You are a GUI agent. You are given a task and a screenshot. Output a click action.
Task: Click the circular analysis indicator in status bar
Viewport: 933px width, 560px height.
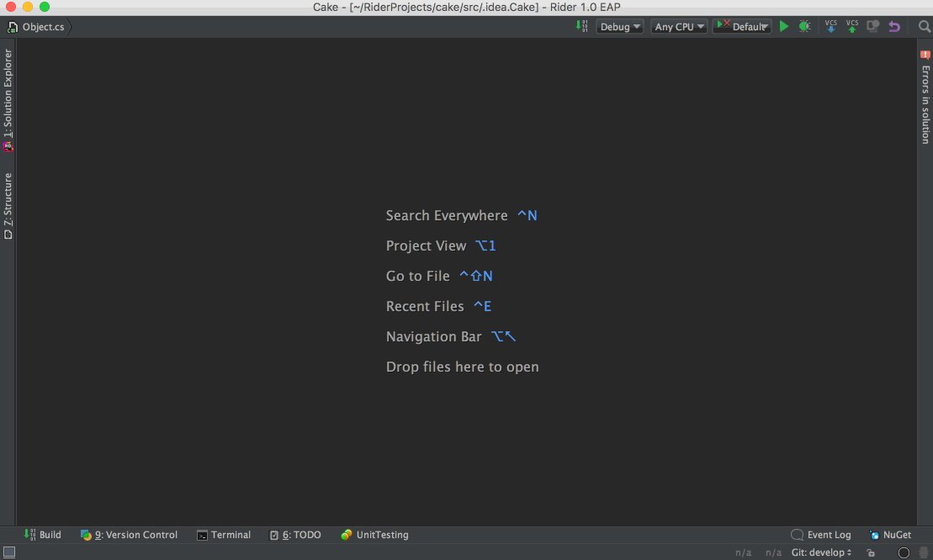904,552
